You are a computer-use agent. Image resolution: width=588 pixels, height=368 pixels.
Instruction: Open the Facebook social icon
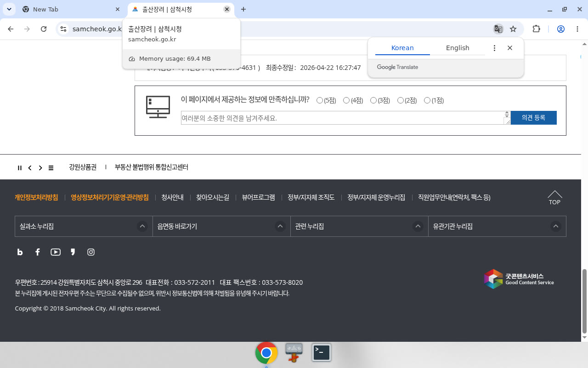(38, 252)
